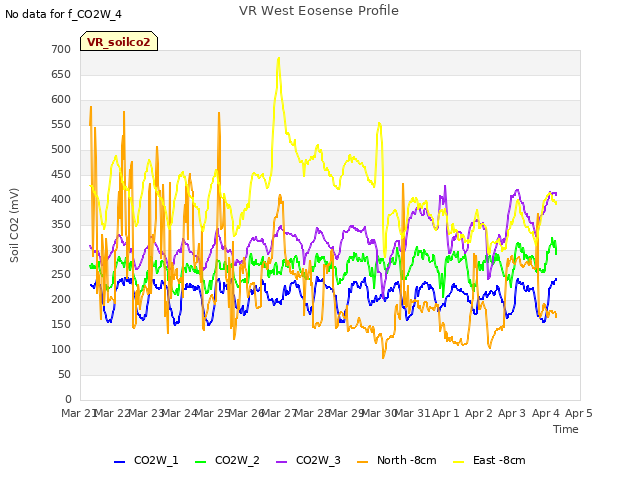
Task: Click the 300 y-axis tick label
Action: (61, 249)
